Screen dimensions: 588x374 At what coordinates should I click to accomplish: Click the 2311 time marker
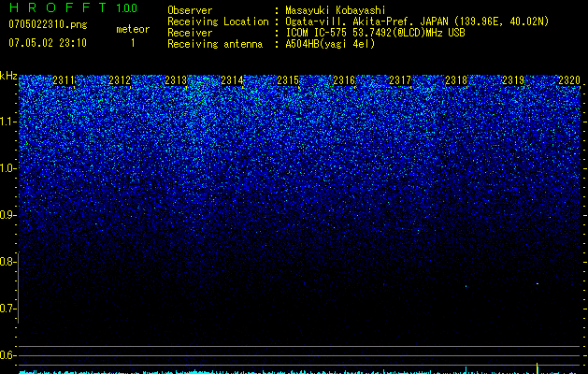coord(64,80)
